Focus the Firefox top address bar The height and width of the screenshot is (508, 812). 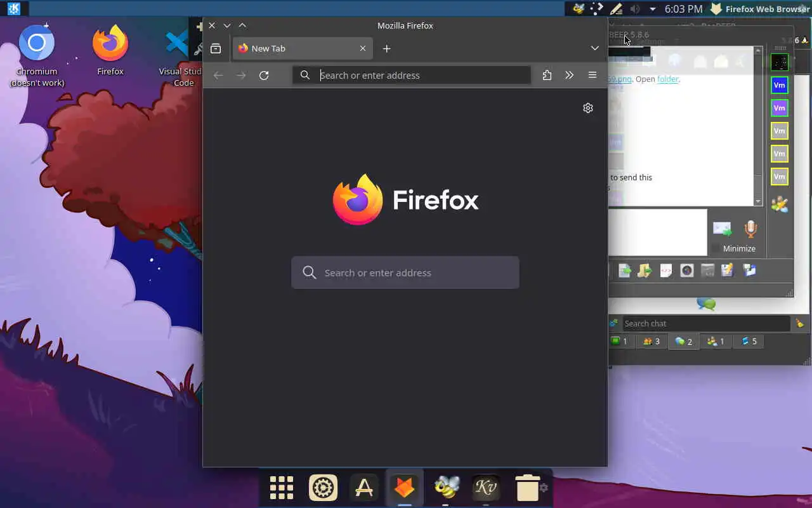click(412, 75)
